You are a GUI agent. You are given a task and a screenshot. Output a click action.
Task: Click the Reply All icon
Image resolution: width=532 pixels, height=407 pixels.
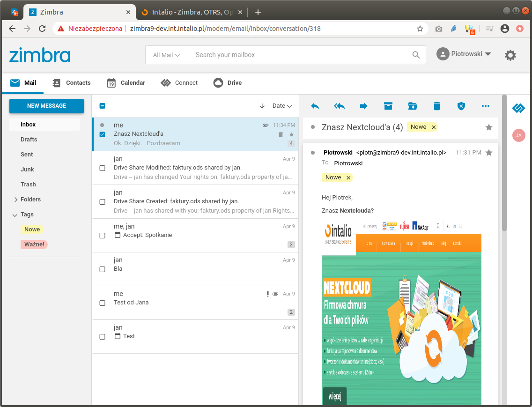point(339,106)
